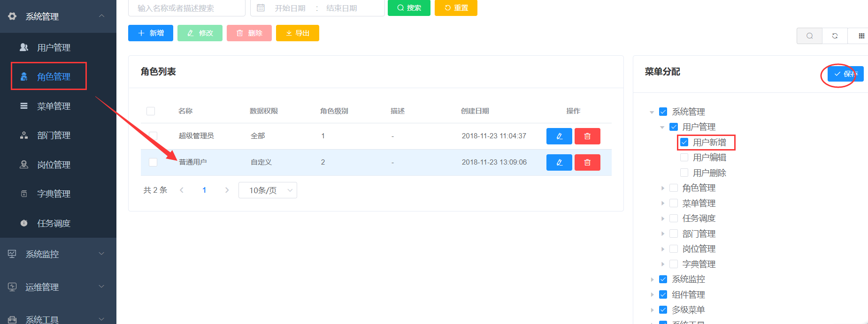Viewport: 868px width, 324px height.
Task: Toggle search bar with magnifier toolbar icon
Action: tap(810, 36)
